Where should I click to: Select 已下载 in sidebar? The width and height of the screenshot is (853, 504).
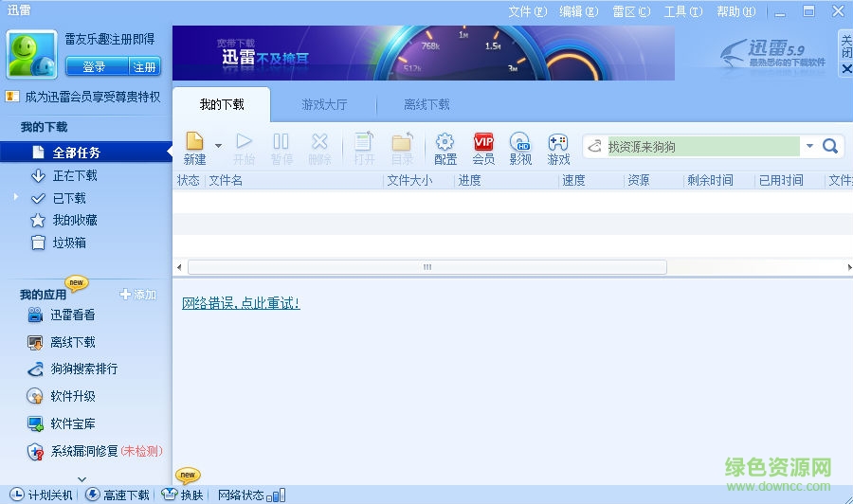point(69,198)
